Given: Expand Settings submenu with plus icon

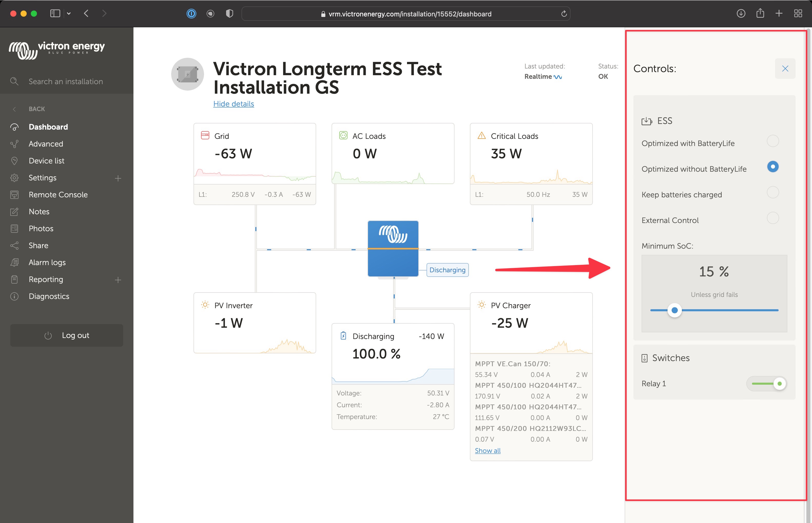Looking at the screenshot, I should pos(118,178).
